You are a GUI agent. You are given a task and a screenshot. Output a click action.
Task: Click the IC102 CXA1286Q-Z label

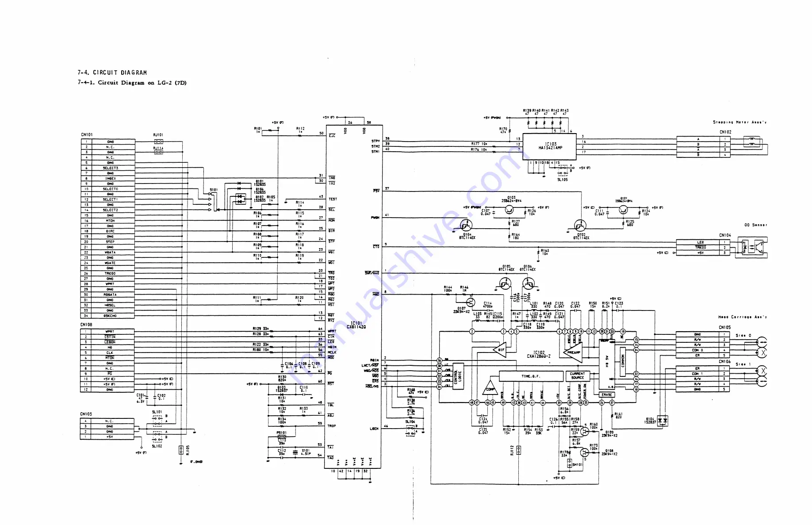(539, 354)
